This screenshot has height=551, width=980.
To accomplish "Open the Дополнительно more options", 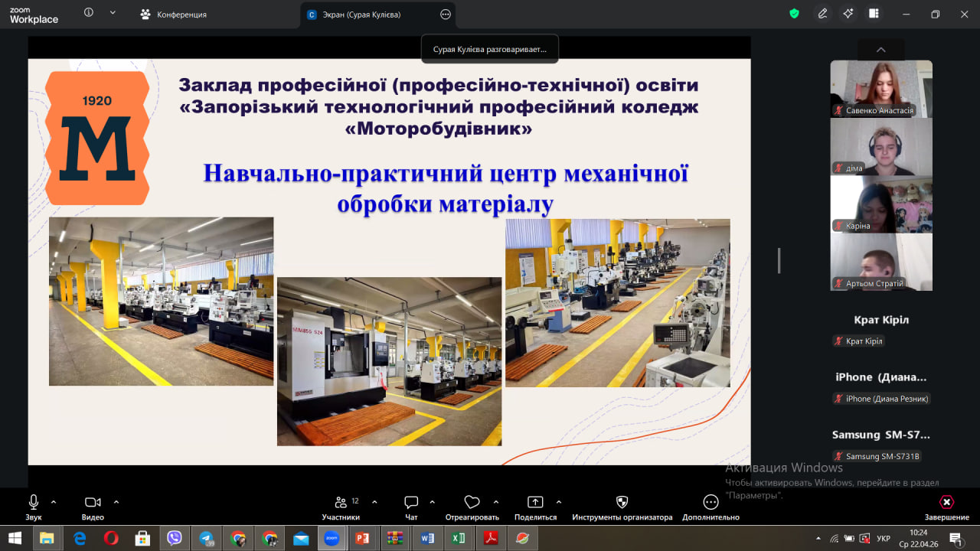I will click(710, 503).
